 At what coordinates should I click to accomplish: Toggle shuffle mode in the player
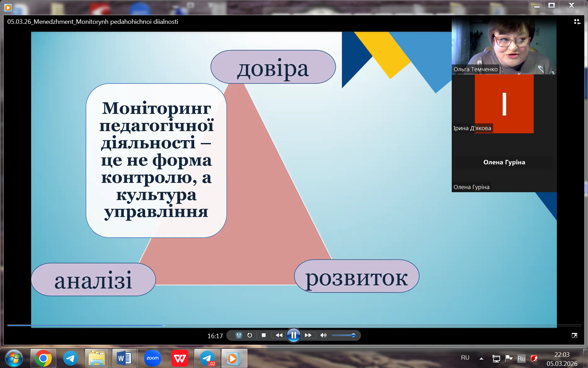(239, 335)
